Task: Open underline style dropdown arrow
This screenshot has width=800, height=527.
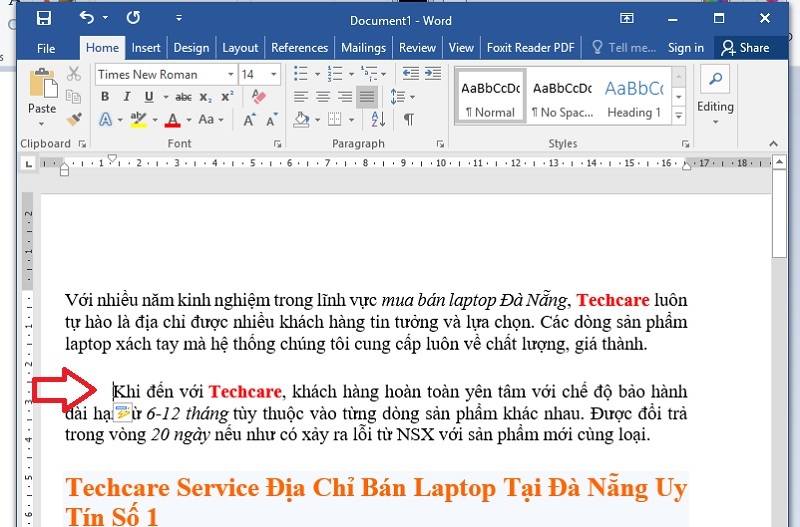Action: [165, 97]
